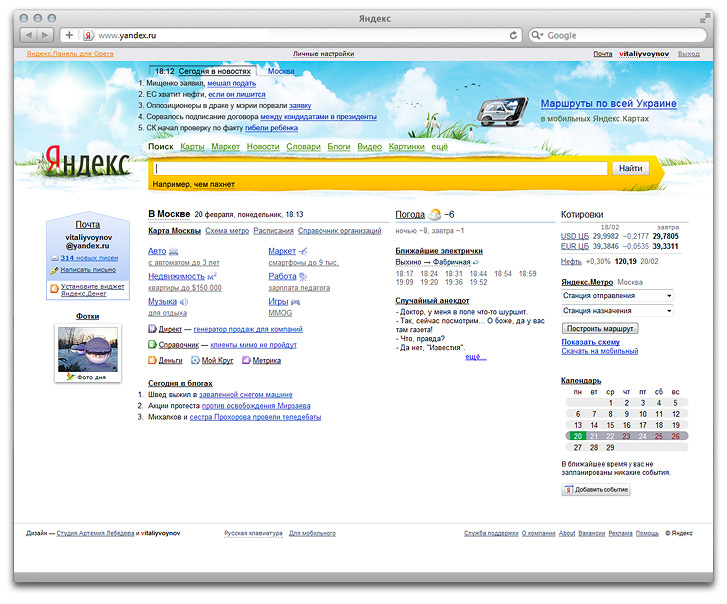Add bookmark with the plus button

coord(69,35)
